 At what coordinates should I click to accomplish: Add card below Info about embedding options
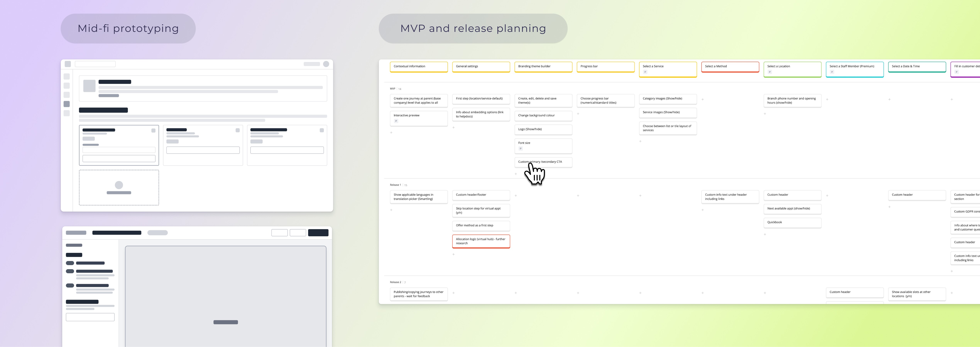pyautogui.click(x=453, y=128)
